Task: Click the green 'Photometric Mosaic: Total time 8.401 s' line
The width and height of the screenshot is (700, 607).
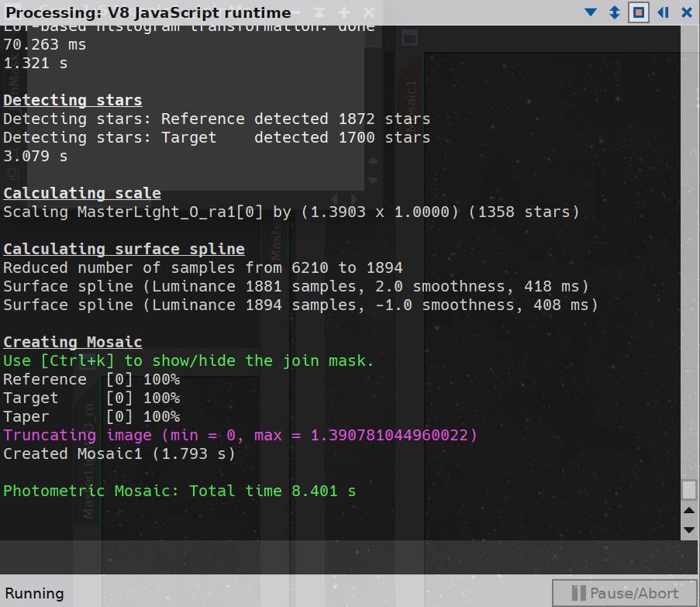Action: [x=180, y=491]
